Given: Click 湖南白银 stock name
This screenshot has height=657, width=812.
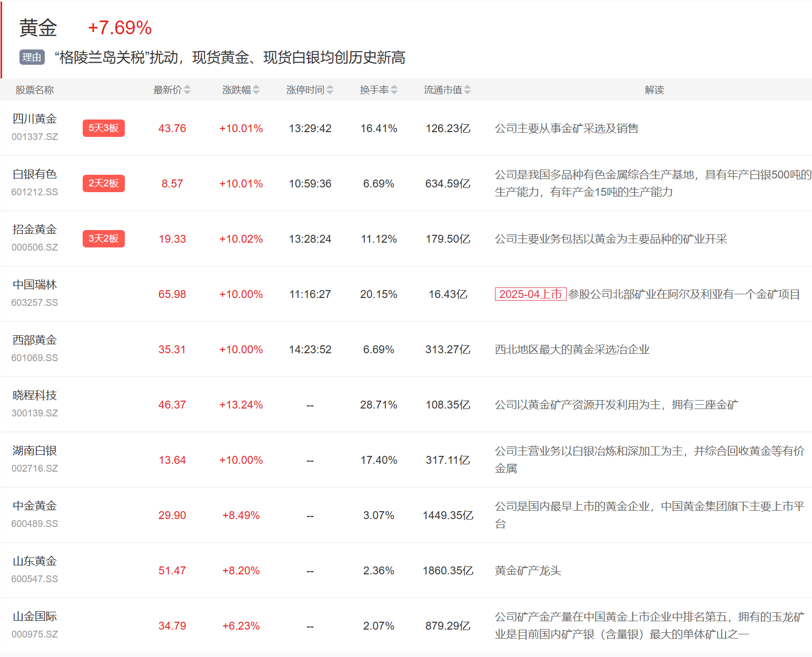Looking at the screenshot, I should pyautogui.click(x=35, y=451).
